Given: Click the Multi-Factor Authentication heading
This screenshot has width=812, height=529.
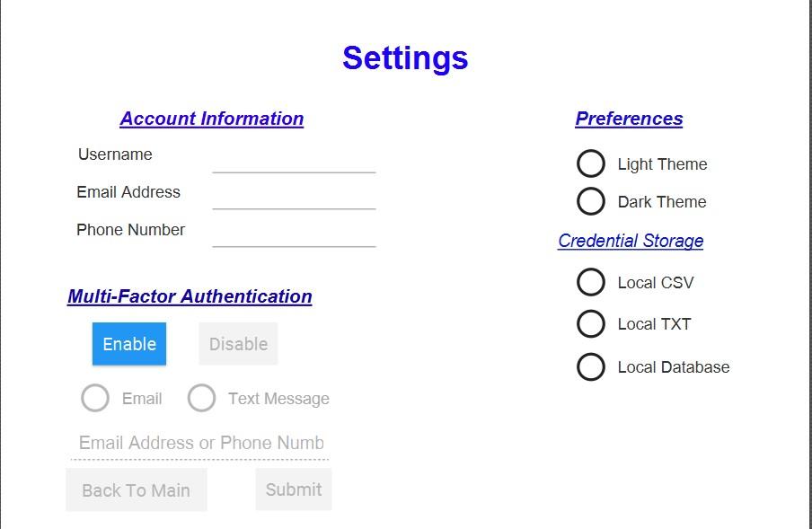Looking at the screenshot, I should 190,296.
